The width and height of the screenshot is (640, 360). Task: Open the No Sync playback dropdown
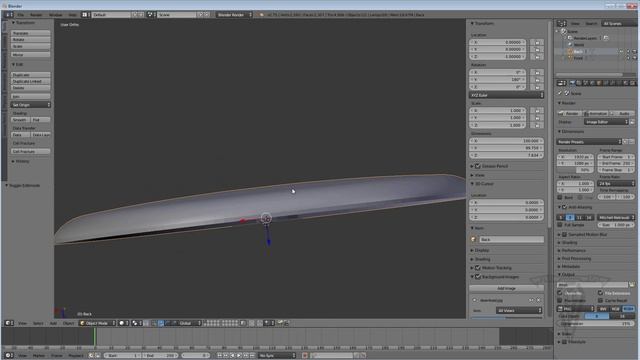pos(277,356)
